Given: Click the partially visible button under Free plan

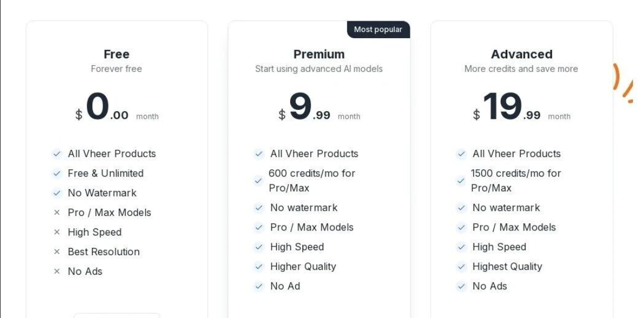Looking at the screenshot, I should [x=116, y=315].
